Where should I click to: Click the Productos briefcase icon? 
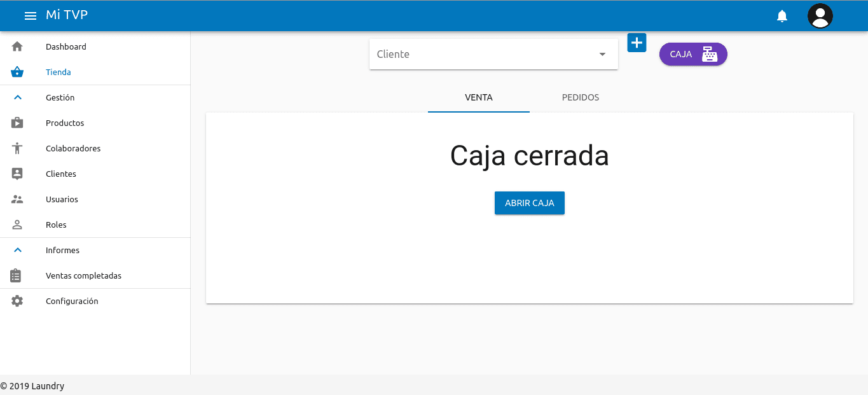coord(17,123)
